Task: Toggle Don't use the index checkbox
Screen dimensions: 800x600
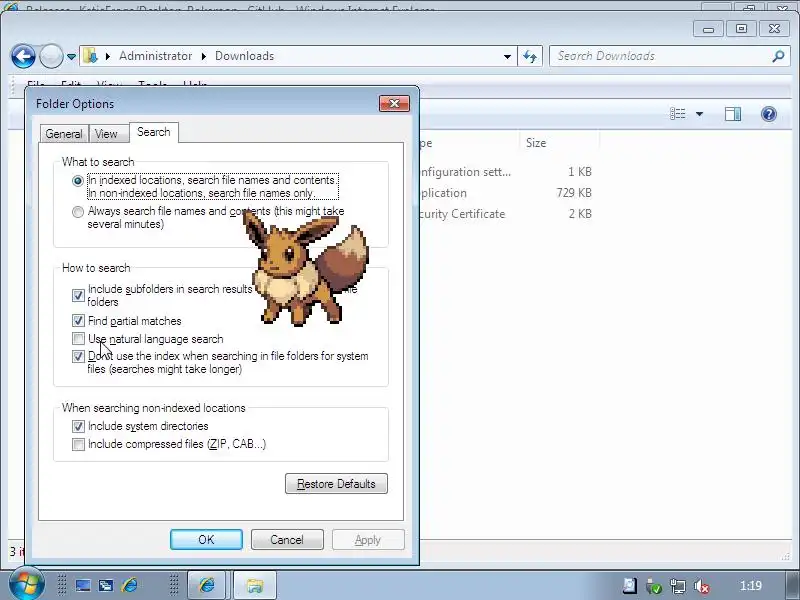Action: 78,357
